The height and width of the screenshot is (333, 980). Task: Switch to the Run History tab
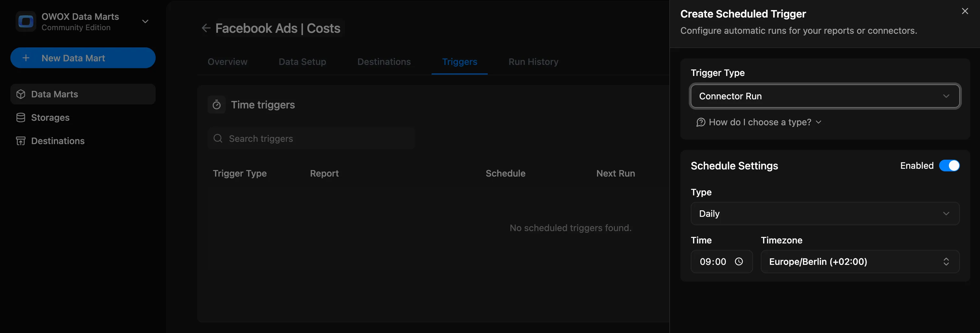click(533, 62)
